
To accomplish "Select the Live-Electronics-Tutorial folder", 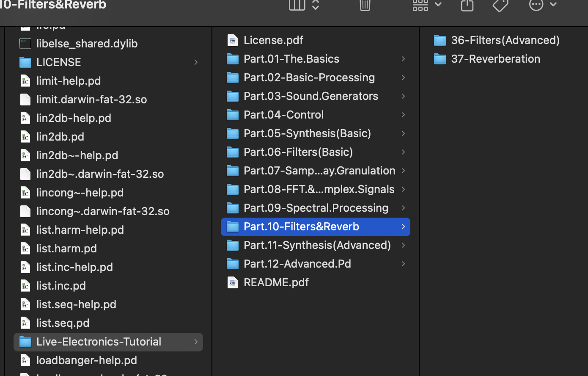I will coord(99,342).
